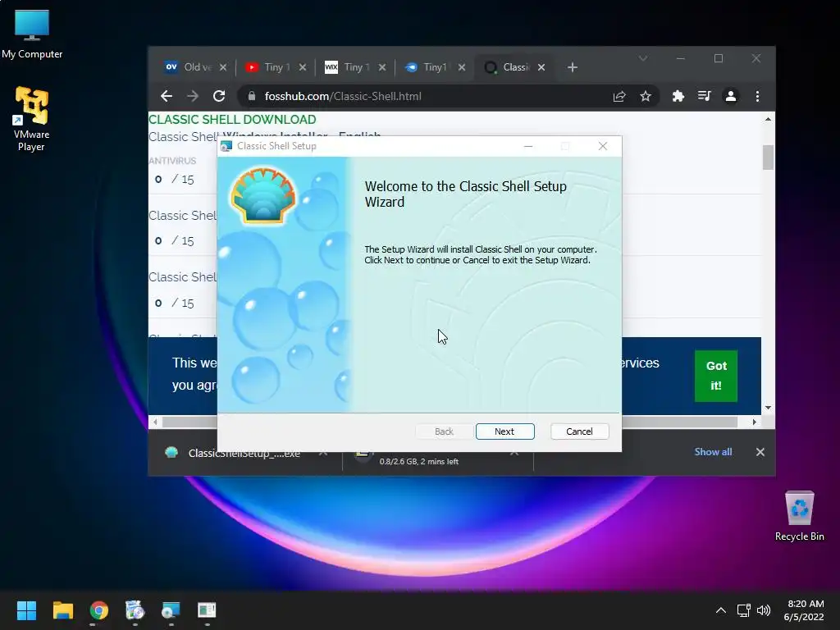Open volume tray icon
Viewport: 840px width, 630px height.
pyautogui.click(x=764, y=610)
